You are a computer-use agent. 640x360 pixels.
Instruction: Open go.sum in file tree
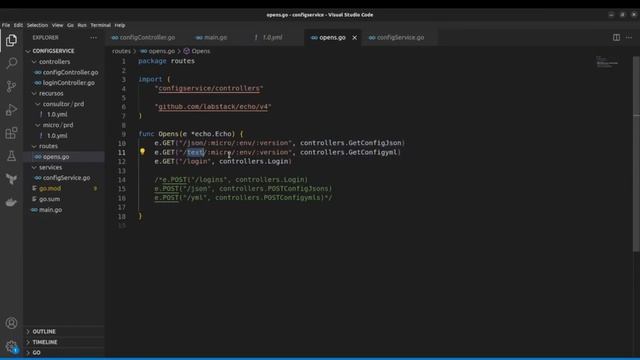pos(49,199)
